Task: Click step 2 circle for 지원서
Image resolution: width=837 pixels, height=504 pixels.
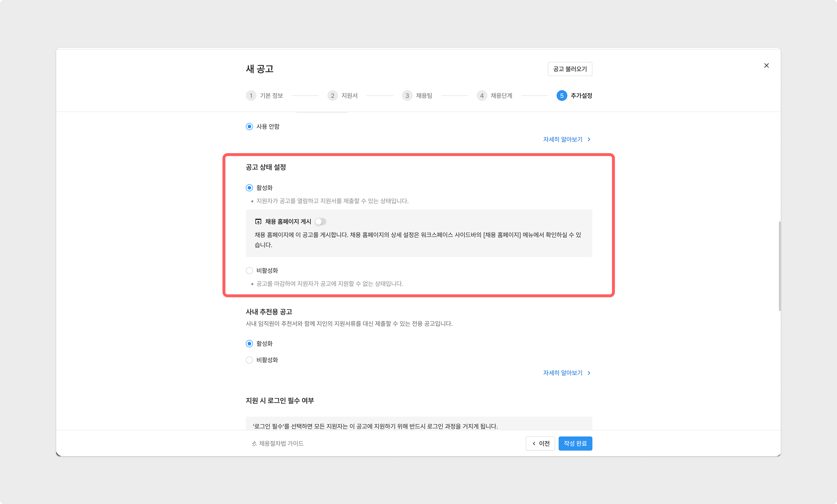Action: tap(333, 96)
